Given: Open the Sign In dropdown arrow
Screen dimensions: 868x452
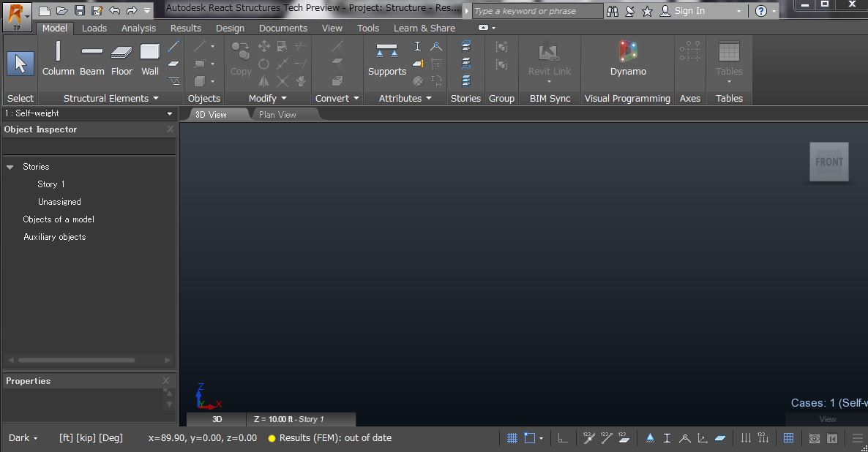Looking at the screenshot, I should (x=738, y=11).
